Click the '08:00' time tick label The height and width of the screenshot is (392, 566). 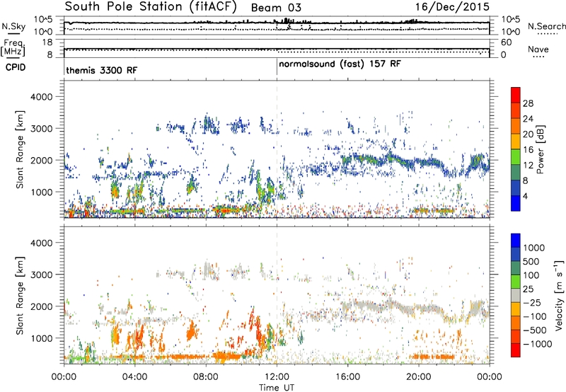click(x=206, y=377)
